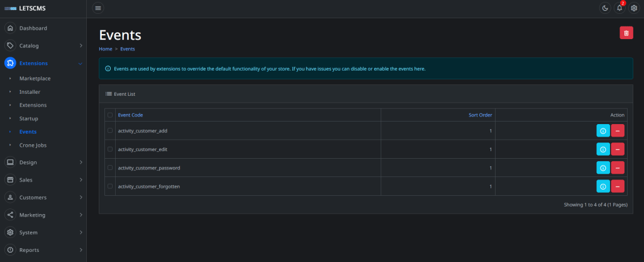This screenshot has width=644, height=262.
Task: Click the red trash delete button
Action: (x=626, y=33)
